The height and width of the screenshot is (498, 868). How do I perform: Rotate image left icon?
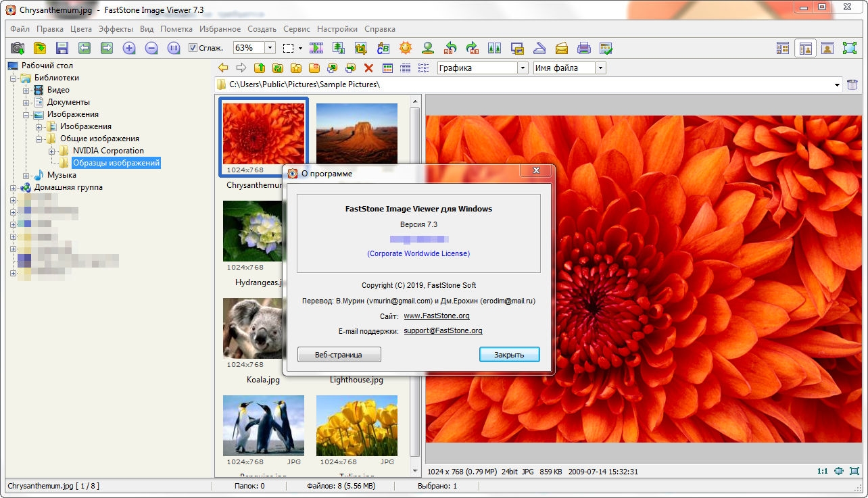point(450,48)
